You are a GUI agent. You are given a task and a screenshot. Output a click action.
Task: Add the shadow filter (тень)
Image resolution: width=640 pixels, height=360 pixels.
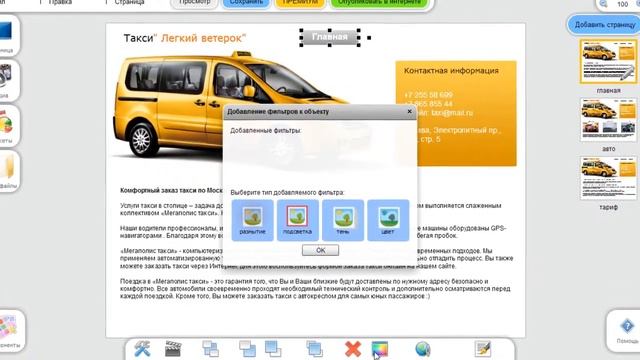343,220
